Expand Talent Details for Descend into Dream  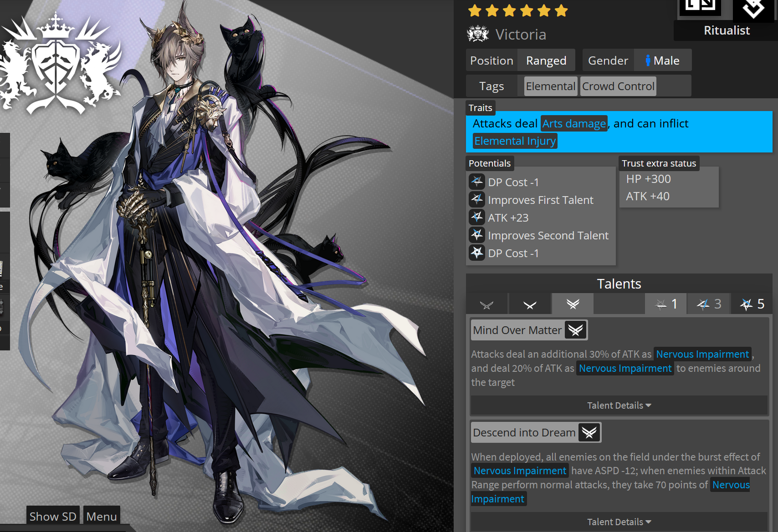(x=619, y=522)
